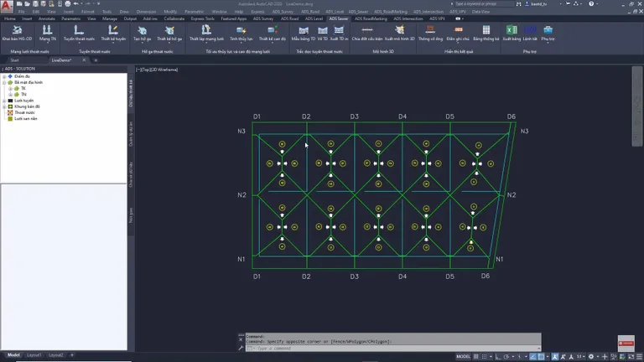Click the drawing area vertical scrollbar
Image resolution: width=644 pixels, height=362 pixels.
pos(636,106)
